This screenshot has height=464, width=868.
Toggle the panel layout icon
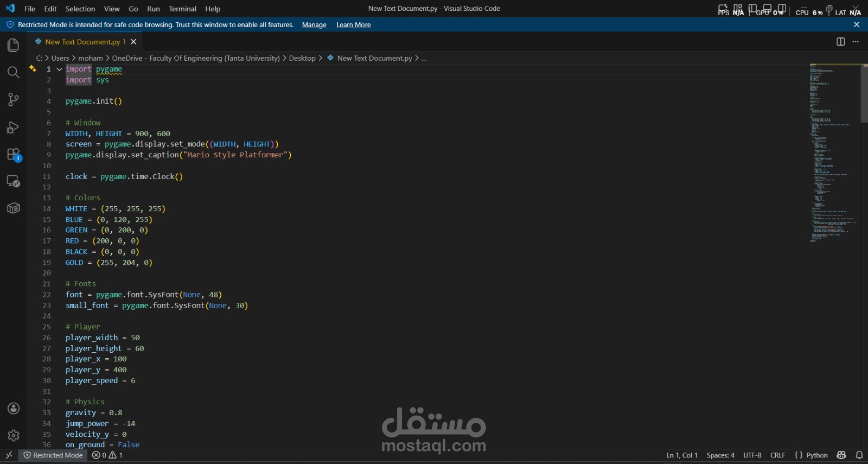pyautogui.click(x=767, y=8)
